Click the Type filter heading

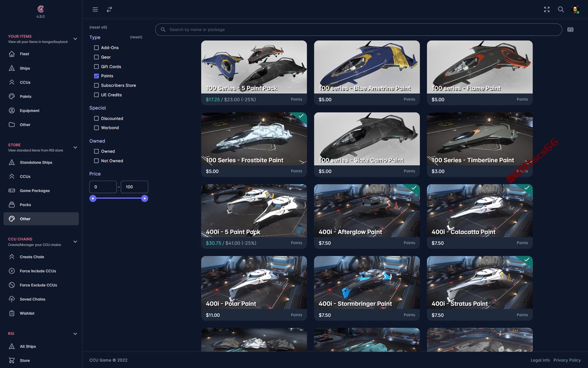pos(95,37)
